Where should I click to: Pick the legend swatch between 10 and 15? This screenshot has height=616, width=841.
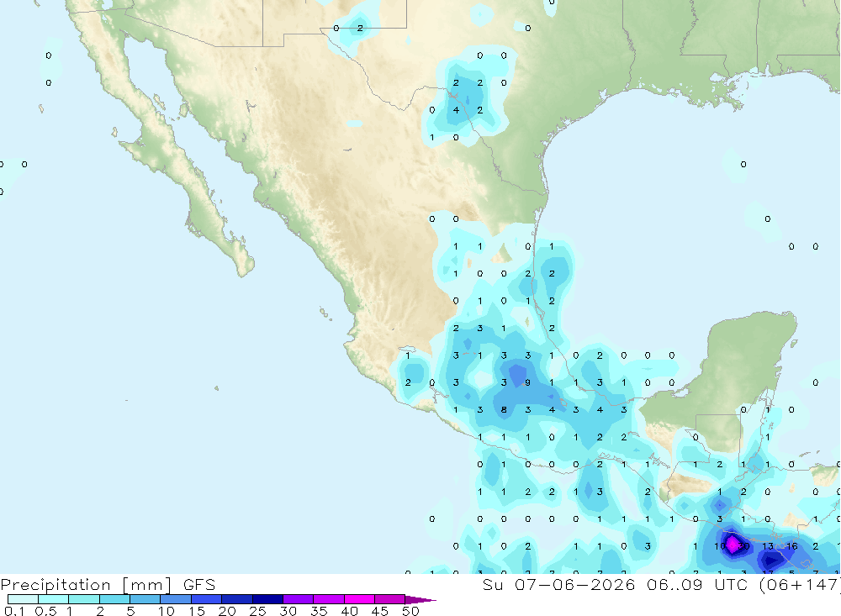tap(176, 599)
